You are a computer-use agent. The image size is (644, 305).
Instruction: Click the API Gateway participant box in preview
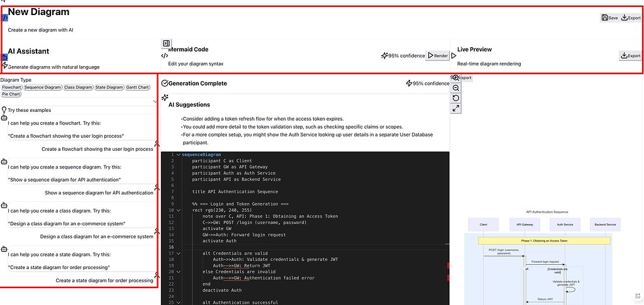click(x=524, y=225)
